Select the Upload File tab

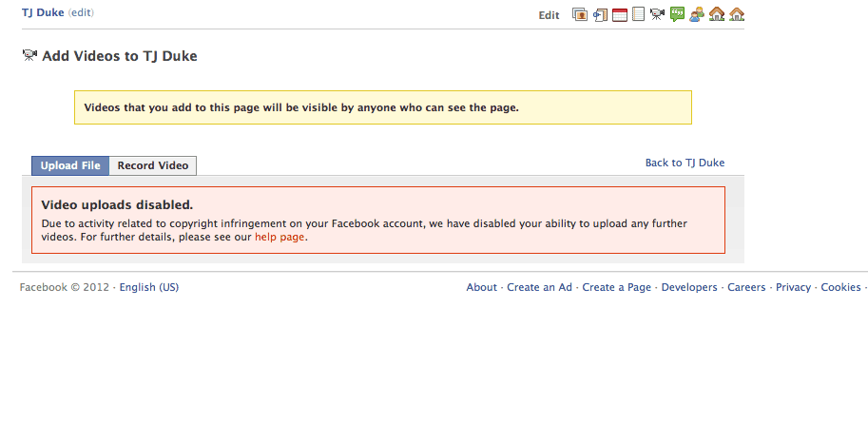[70, 165]
